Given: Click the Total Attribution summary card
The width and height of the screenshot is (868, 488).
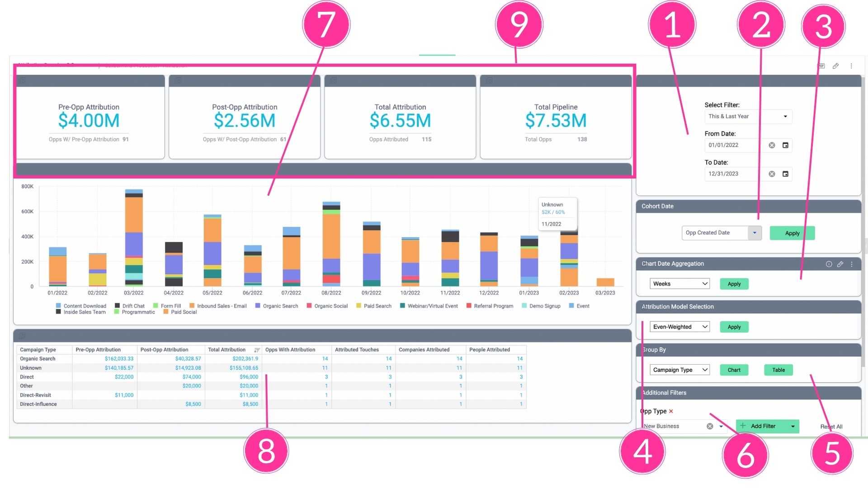Looking at the screenshot, I should click(x=400, y=117).
